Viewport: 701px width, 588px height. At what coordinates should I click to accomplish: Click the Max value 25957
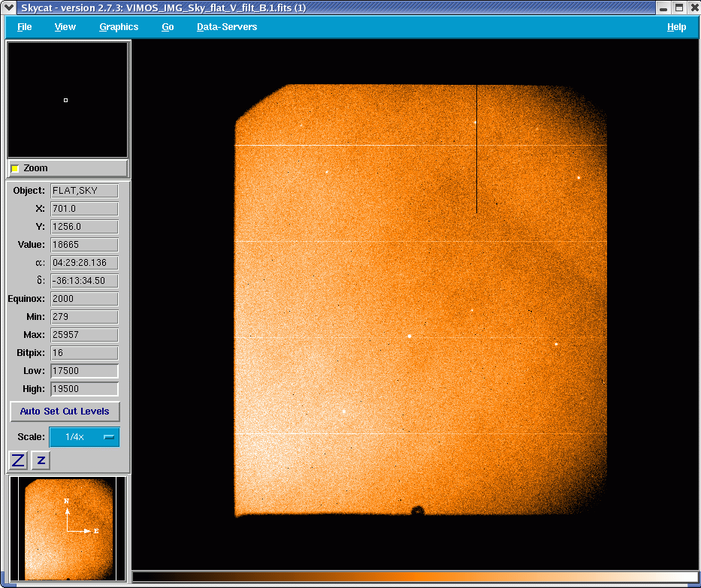tap(84, 335)
